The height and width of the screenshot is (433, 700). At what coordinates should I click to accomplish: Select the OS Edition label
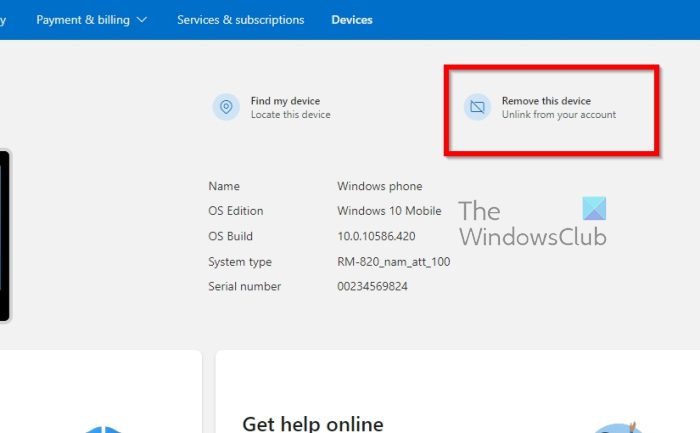pyautogui.click(x=236, y=211)
